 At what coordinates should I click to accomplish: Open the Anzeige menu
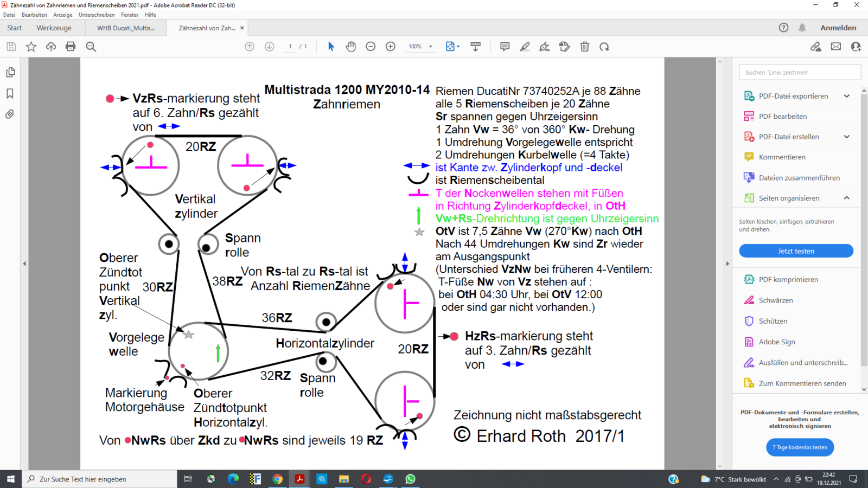(x=62, y=15)
